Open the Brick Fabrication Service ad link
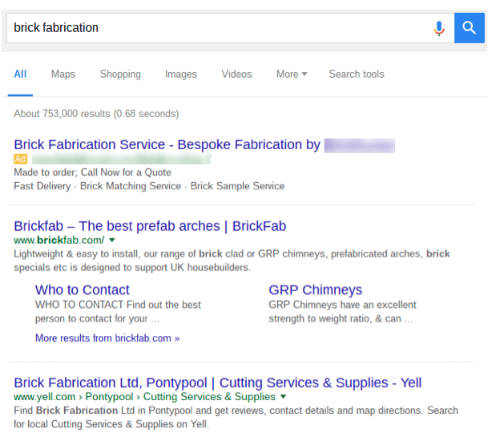This screenshot has width=504, height=441. (167, 145)
